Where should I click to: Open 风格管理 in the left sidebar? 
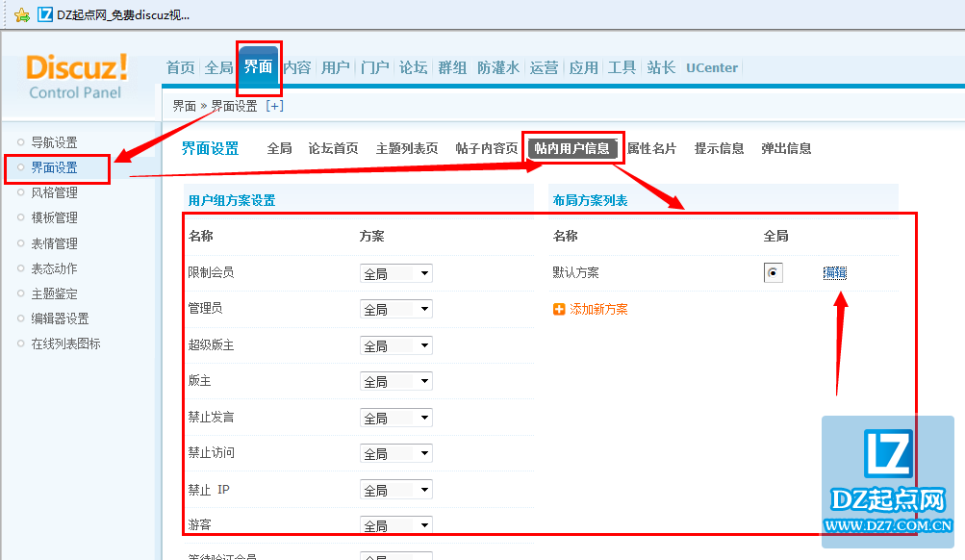(x=54, y=192)
